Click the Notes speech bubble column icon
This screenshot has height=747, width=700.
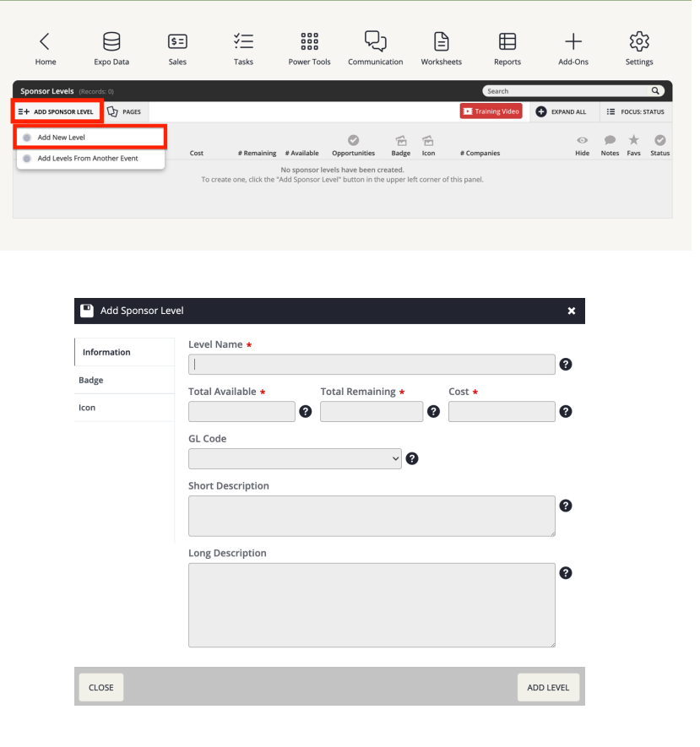click(x=610, y=140)
